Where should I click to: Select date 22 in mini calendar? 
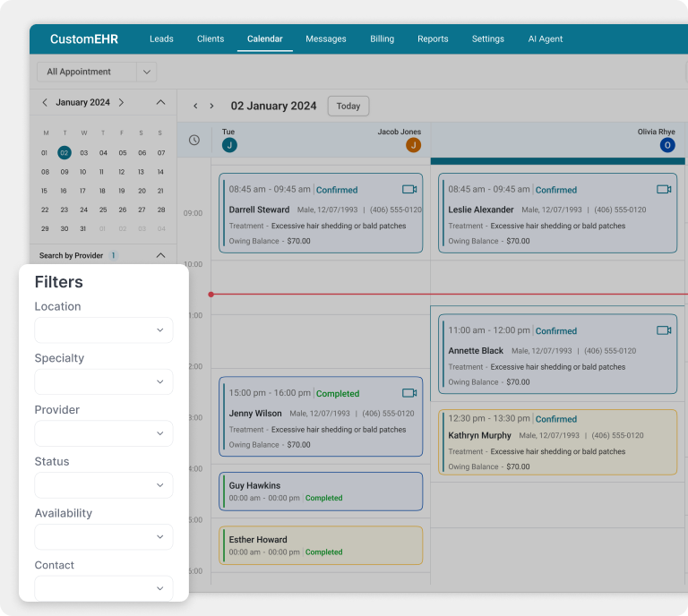45,210
